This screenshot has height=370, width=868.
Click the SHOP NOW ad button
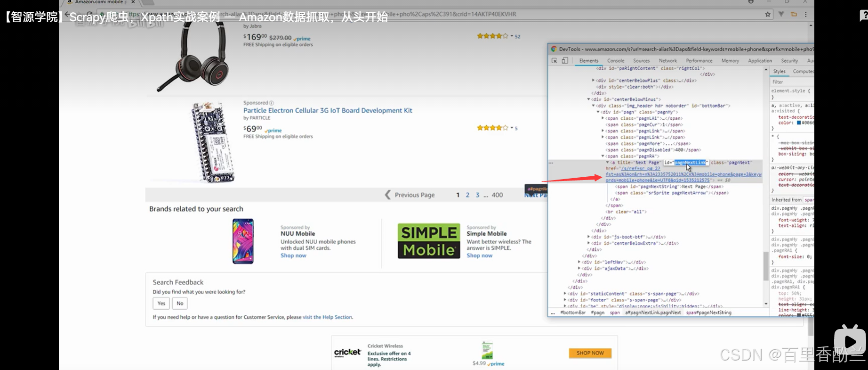tap(590, 353)
